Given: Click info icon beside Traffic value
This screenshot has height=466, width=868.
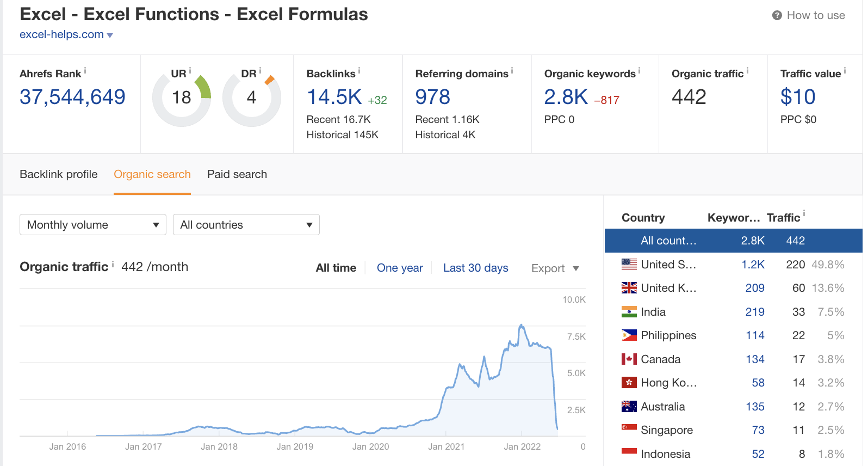Looking at the screenshot, I should point(845,71).
